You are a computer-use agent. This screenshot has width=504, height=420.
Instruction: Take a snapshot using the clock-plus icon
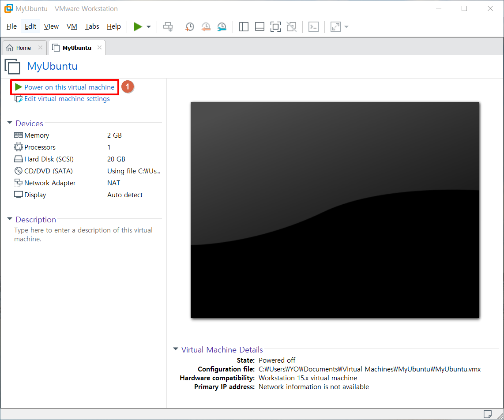(x=190, y=26)
